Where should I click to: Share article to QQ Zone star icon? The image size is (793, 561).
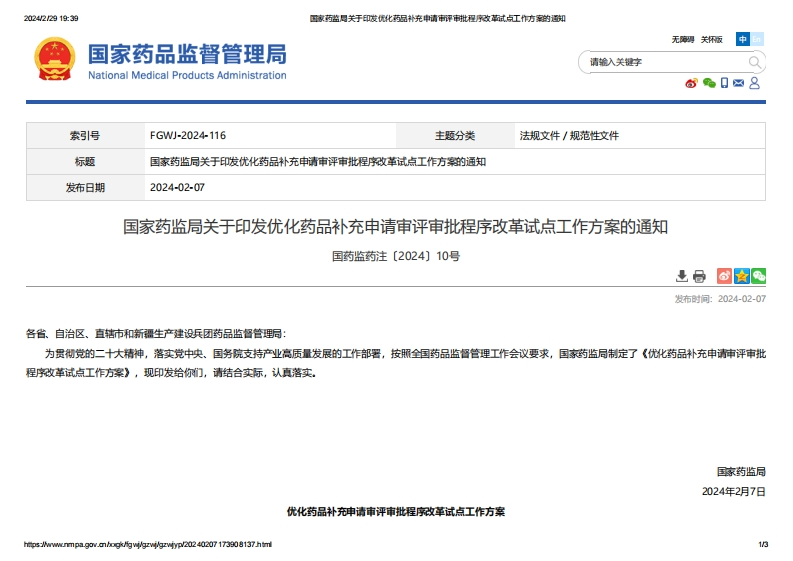tap(742, 276)
